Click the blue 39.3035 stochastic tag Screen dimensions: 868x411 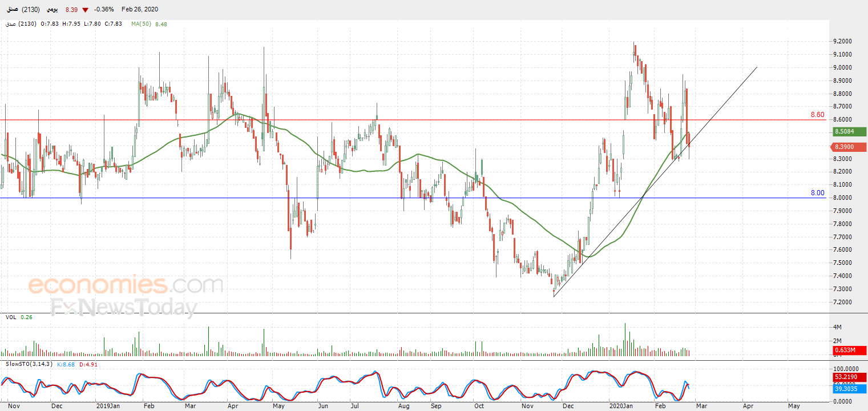click(849, 389)
